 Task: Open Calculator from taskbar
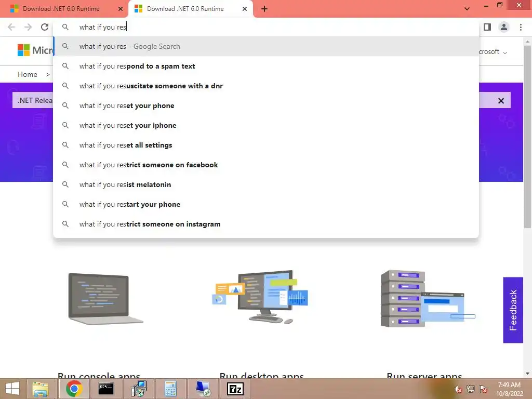click(x=170, y=389)
